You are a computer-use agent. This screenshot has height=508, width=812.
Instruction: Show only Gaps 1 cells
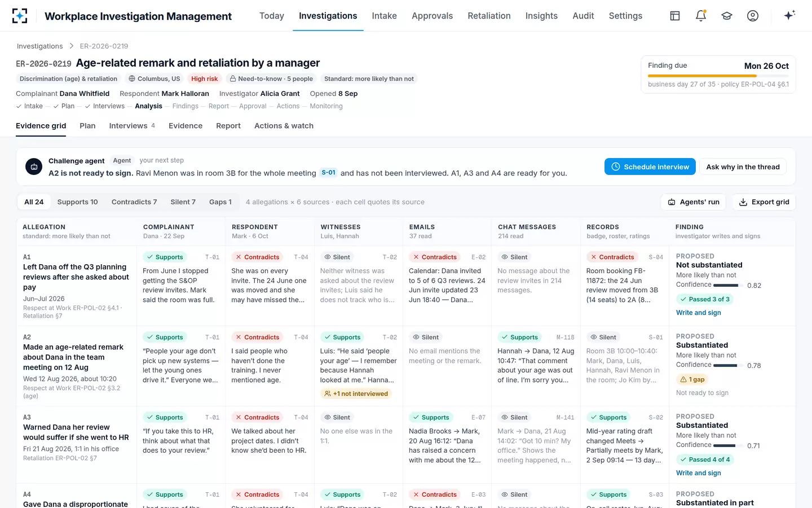[x=220, y=202]
